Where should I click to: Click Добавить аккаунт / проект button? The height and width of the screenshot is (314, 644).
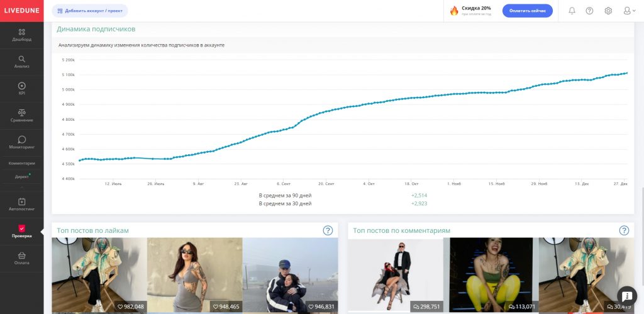[90, 11]
